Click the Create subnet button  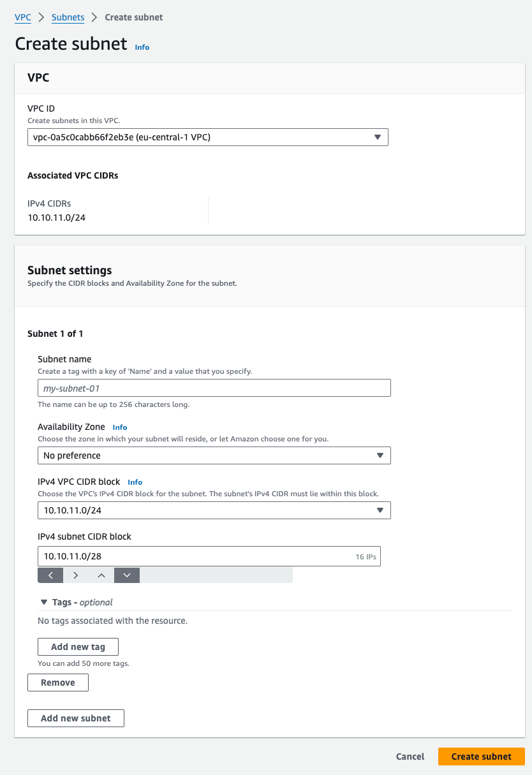(481, 756)
